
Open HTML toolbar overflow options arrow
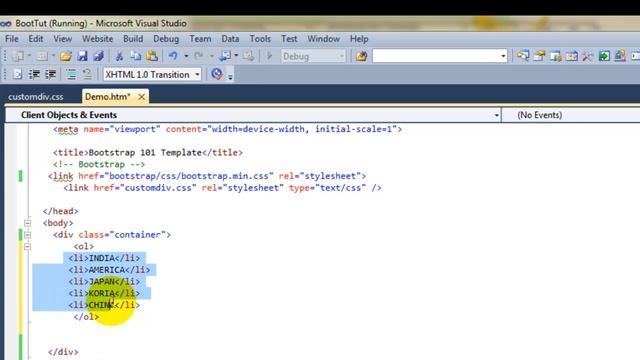click(230, 76)
